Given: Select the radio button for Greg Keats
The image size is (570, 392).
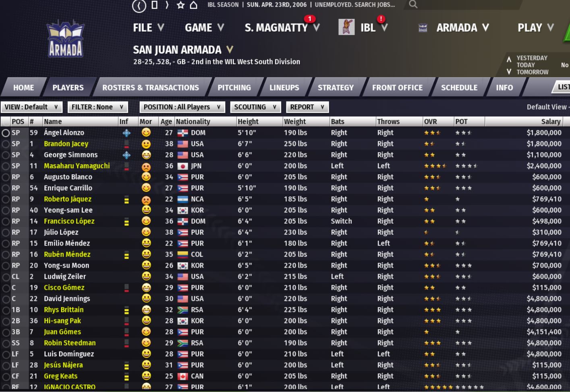Looking at the screenshot, I should pyautogui.click(x=6, y=376).
